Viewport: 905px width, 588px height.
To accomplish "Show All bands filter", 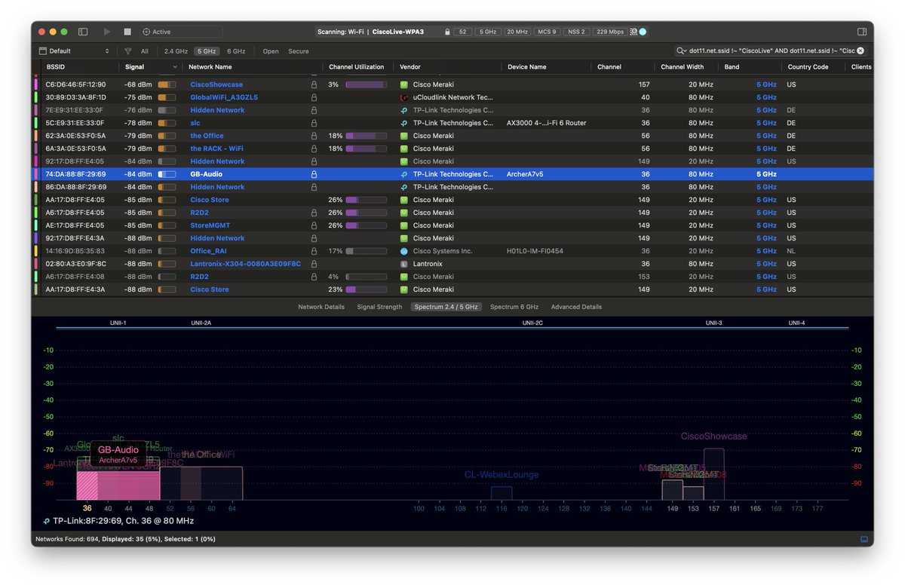I will pyautogui.click(x=145, y=51).
